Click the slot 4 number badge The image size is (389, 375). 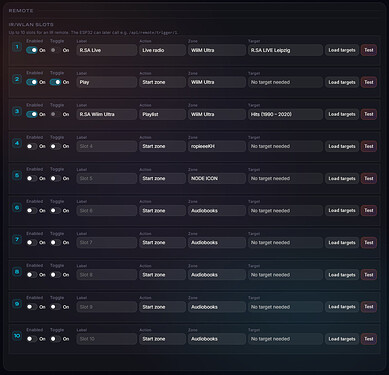pos(17,143)
